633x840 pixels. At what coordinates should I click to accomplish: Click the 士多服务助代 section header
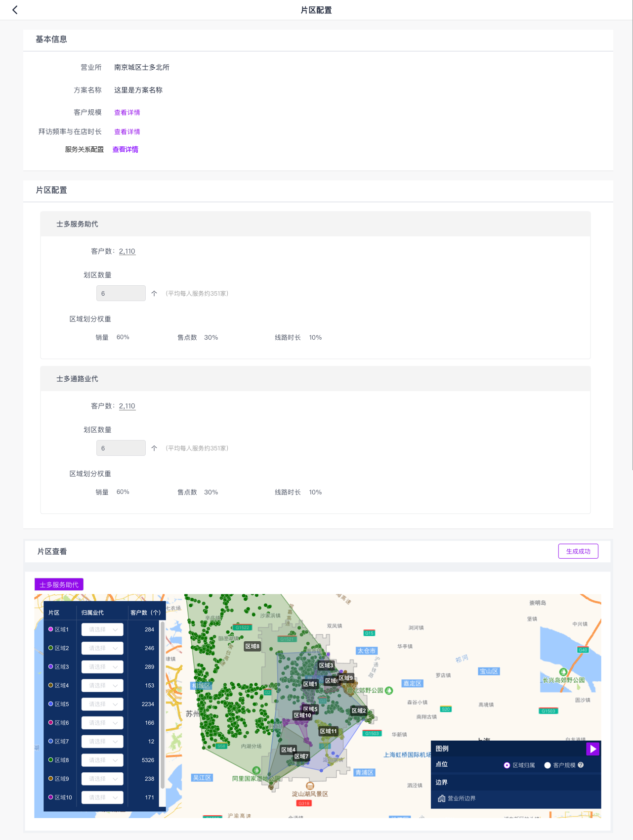[315, 224]
